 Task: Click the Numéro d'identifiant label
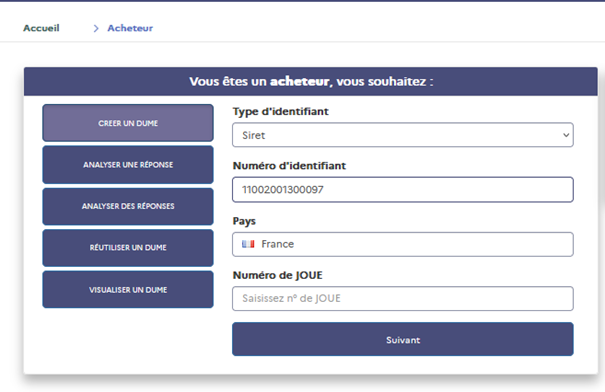(289, 166)
